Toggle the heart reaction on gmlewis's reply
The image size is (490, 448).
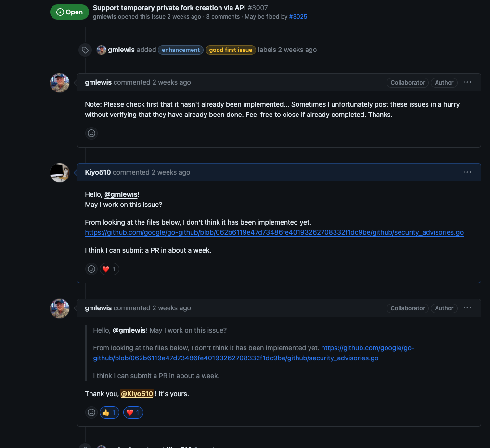133,412
